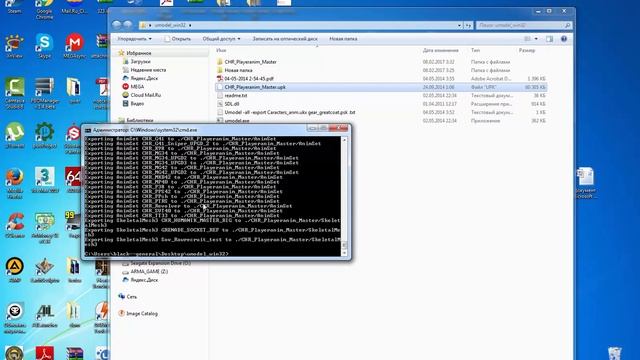Image resolution: width=640 pixels, height=360 pixels.
Task: Open the Общий доступ dropdown
Action: pyautogui.click(x=221, y=39)
